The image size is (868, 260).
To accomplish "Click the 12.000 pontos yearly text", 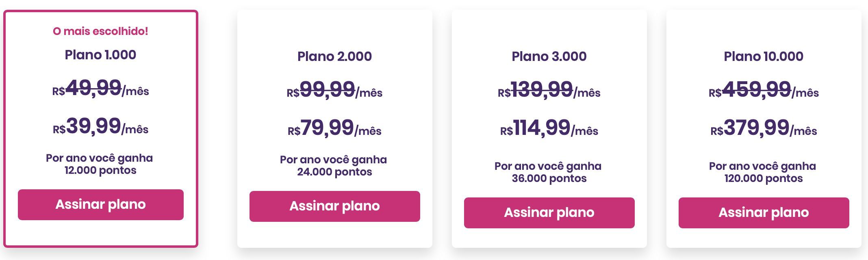I will pos(100,170).
